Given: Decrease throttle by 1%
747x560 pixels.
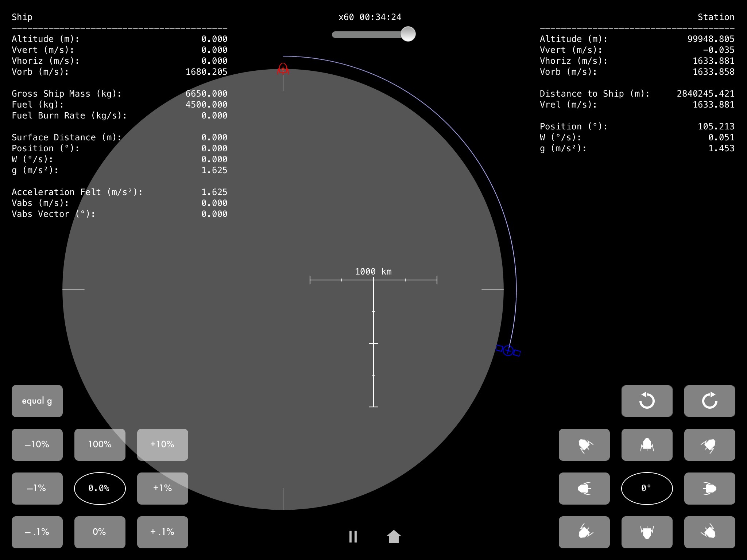Looking at the screenshot, I should pos(37,488).
